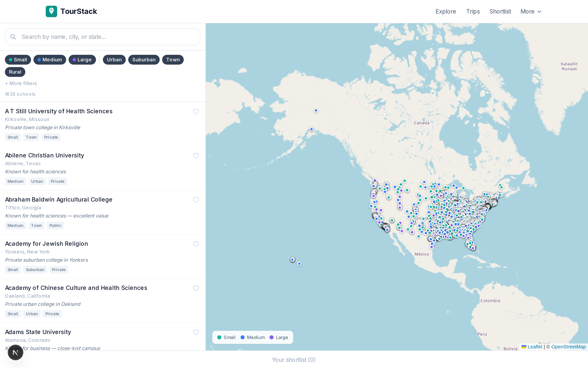Viewport: 588px width, 368px height.
Task: Click the Large purple legend swatch
Action: point(272,337)
